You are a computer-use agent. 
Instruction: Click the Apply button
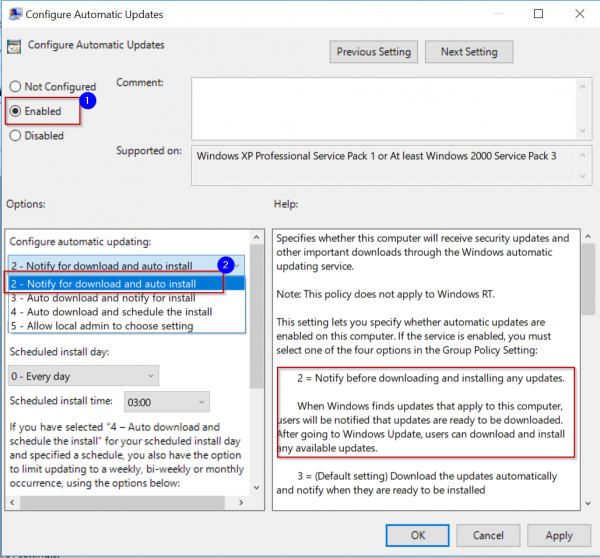tap(558, 535)
